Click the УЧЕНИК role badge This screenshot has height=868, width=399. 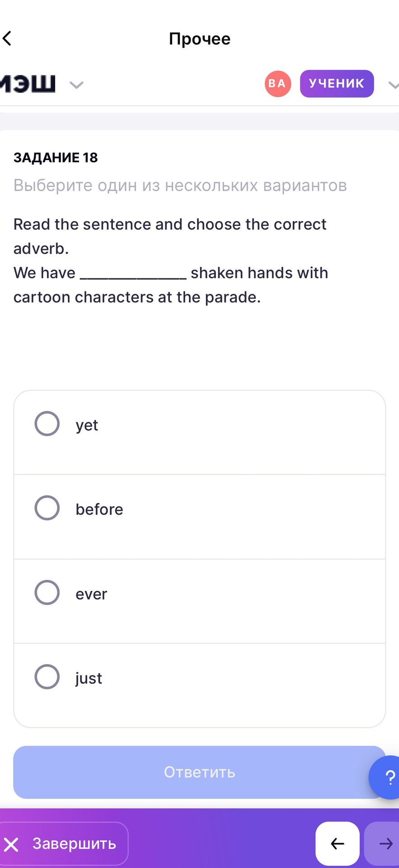coord(337,84)
